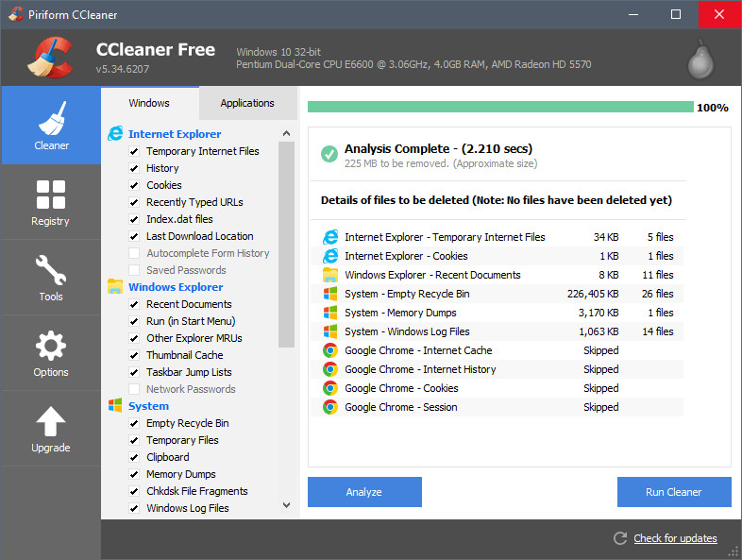This screenshot has width=742, height=560.
Task: Click the green analysis progress bar
Action: coord(500,107)
